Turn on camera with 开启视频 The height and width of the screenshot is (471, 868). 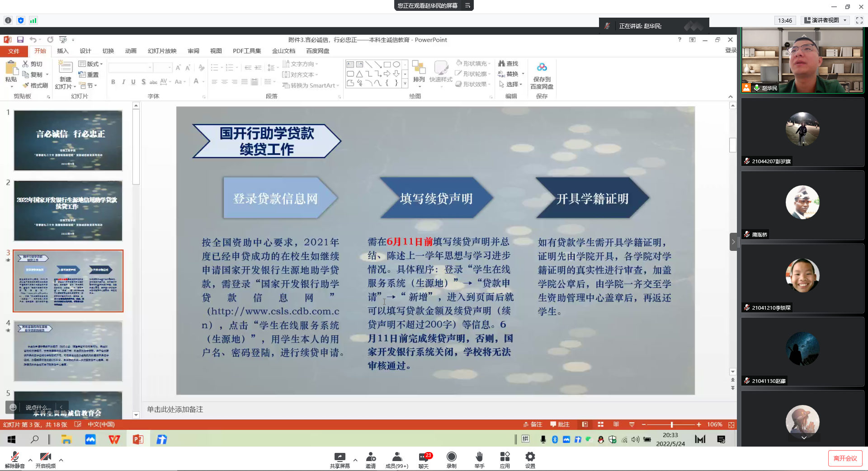(x=45, y=460)
